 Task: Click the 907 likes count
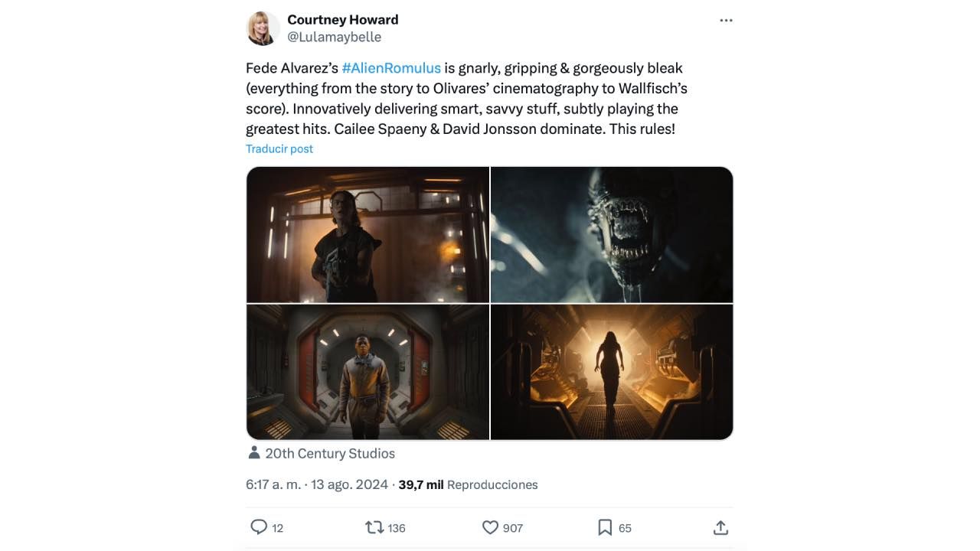(513, 528)
